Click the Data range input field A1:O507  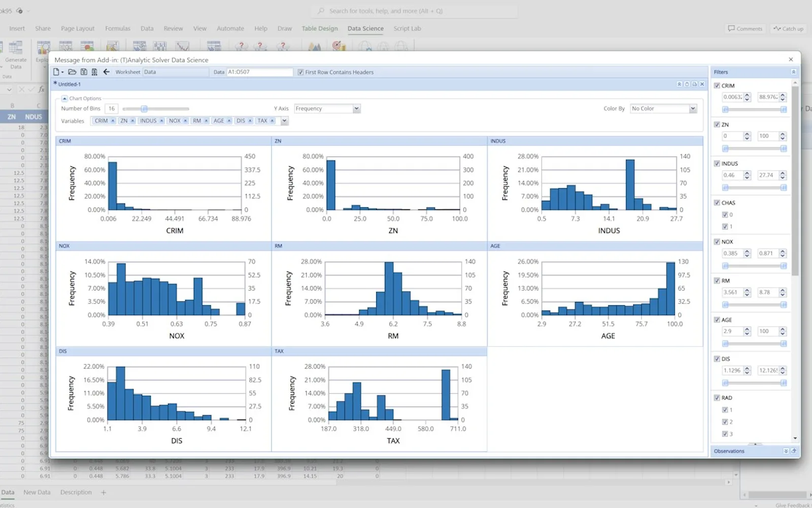tap(259, 72)
